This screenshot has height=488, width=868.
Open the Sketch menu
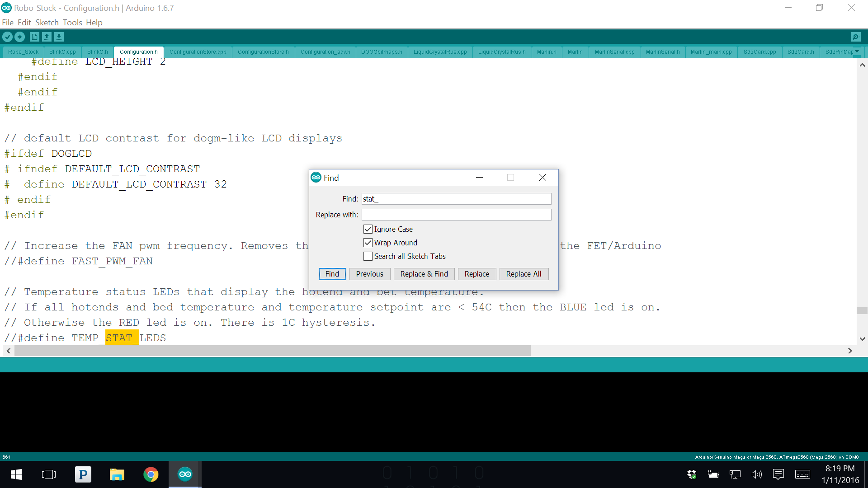(x=47, y=22)
